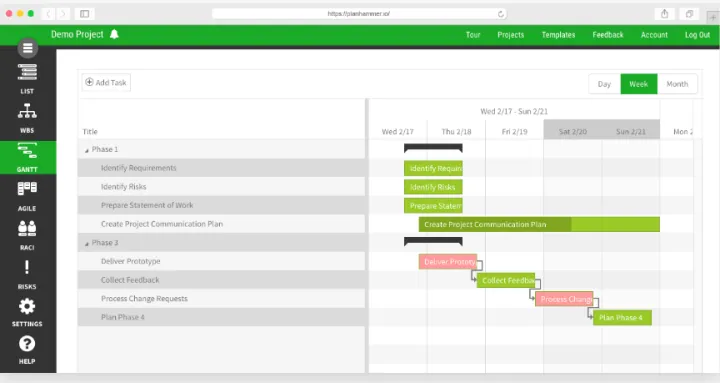Viewport: 720px width, 383px height.
Task: Toggle the browser sidebar icon
Action: pyautogui.click(x=84, y=14)
